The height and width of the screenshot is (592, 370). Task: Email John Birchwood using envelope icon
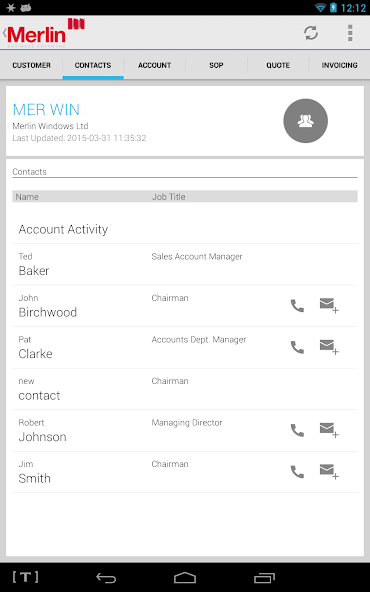pyautogui.click(x=329, y=305)
